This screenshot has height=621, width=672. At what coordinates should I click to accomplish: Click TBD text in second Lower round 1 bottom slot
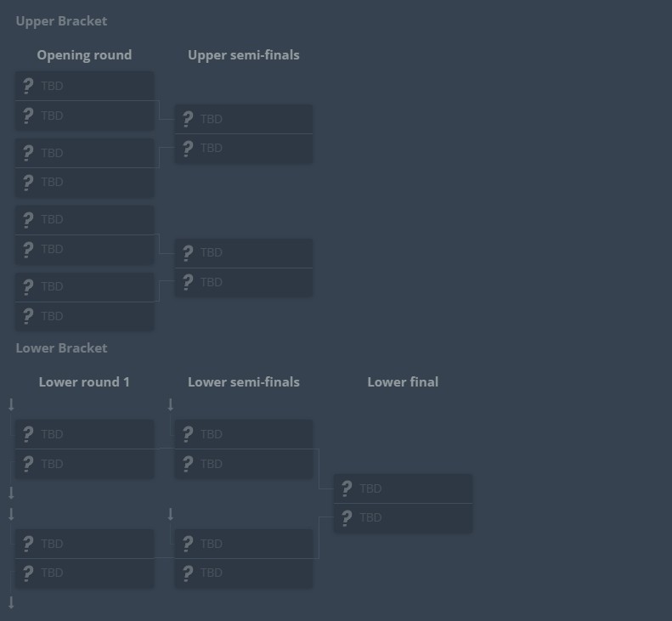(52, 573)
